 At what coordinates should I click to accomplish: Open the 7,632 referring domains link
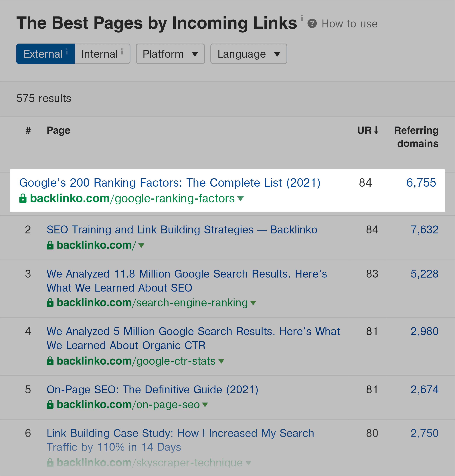pos(424,230)
